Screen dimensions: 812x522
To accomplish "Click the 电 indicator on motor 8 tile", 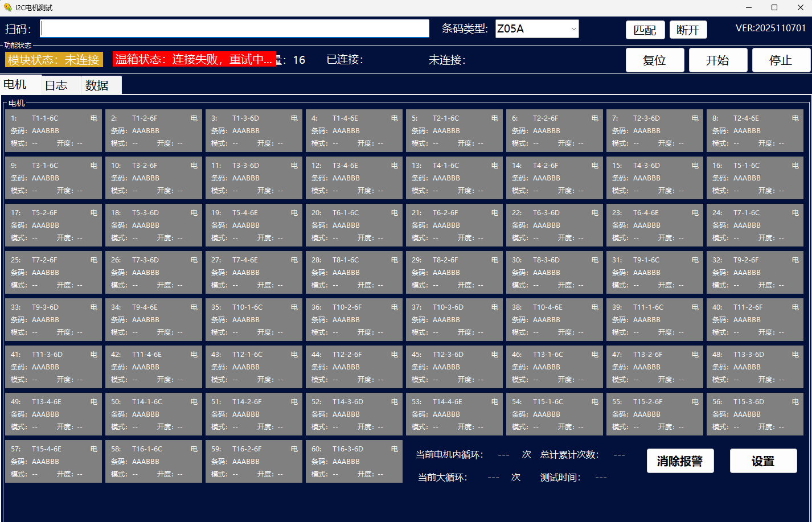I will (x=795, y=118).
